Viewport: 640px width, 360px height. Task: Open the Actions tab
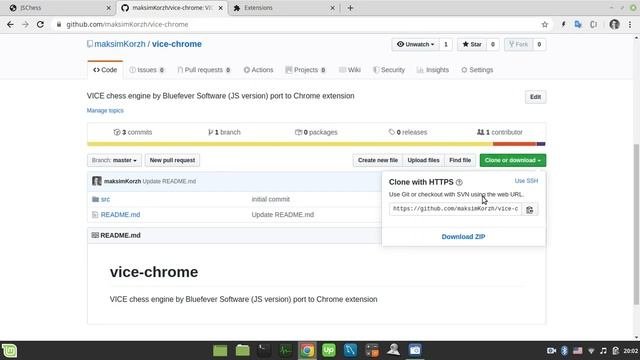click(258, 70)
